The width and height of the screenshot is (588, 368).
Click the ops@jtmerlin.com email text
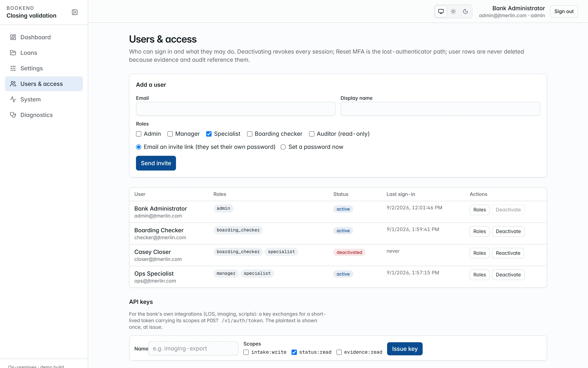pyautogui.click(x=155, y=281)
